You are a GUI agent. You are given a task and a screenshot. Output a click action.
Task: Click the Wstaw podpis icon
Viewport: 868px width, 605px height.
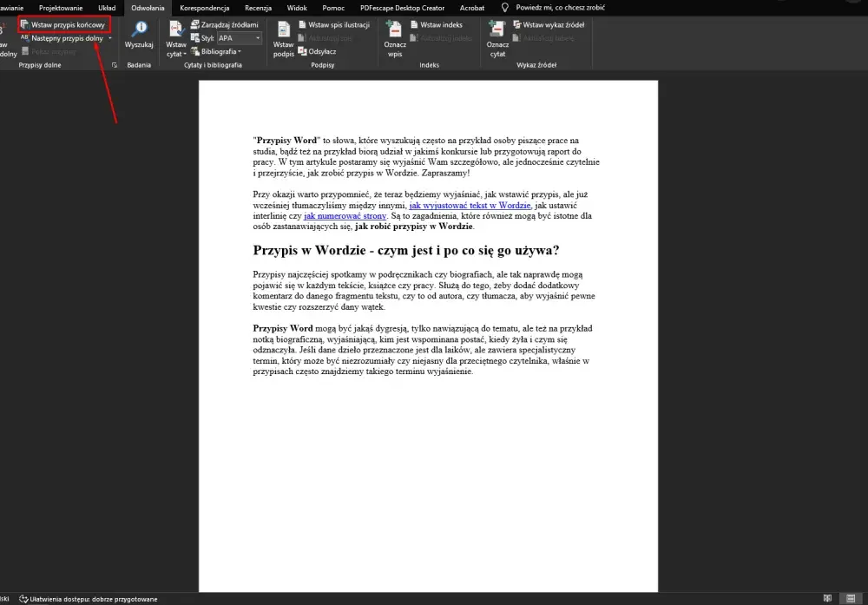click(284, 29)
